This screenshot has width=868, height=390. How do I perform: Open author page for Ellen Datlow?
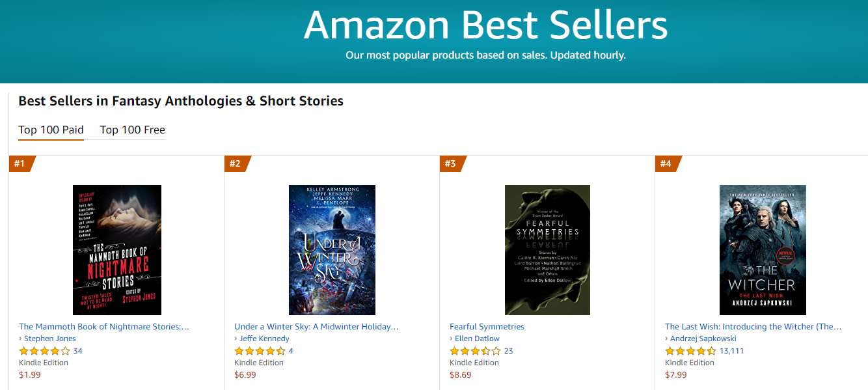click(x=477, y=339)
